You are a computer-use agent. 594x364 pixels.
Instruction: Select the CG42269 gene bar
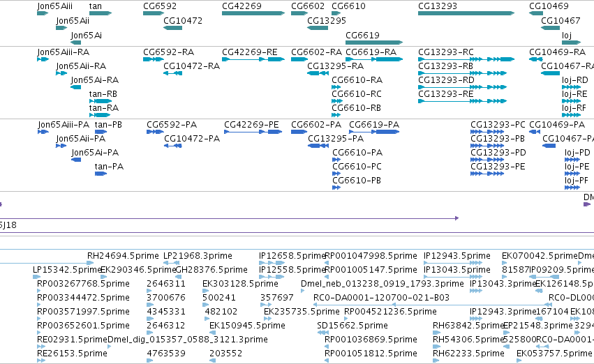point(253,13)
